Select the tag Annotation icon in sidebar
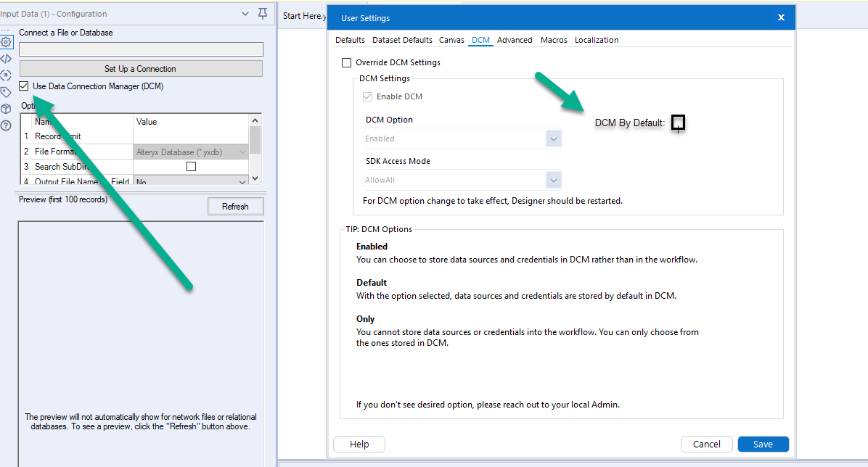 pos(6,91)
